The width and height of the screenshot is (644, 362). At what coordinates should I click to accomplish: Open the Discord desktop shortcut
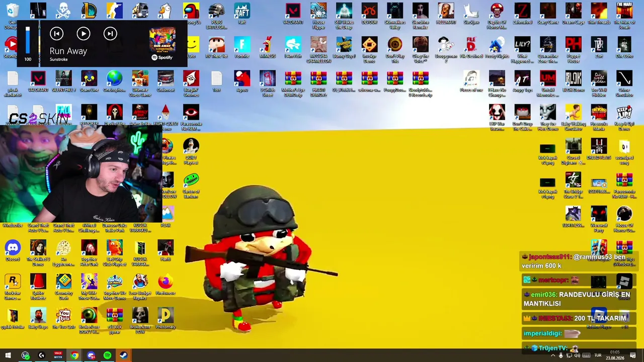point(13,250)
